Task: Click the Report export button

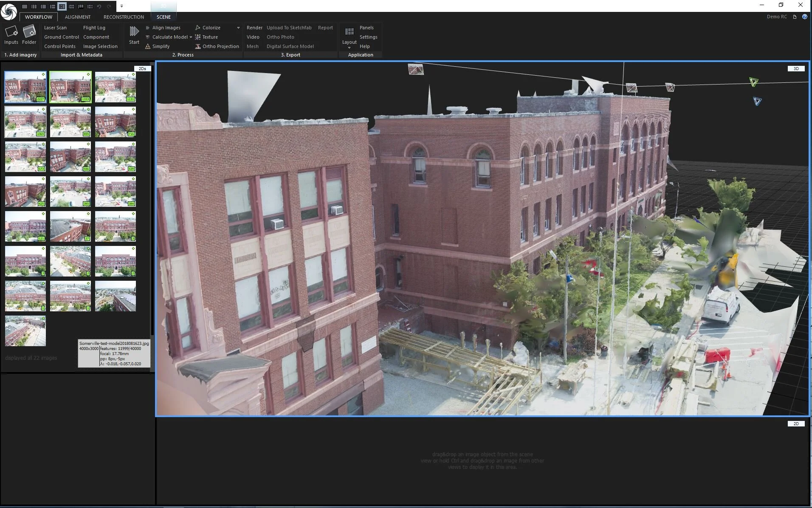Action: (326, 28)
